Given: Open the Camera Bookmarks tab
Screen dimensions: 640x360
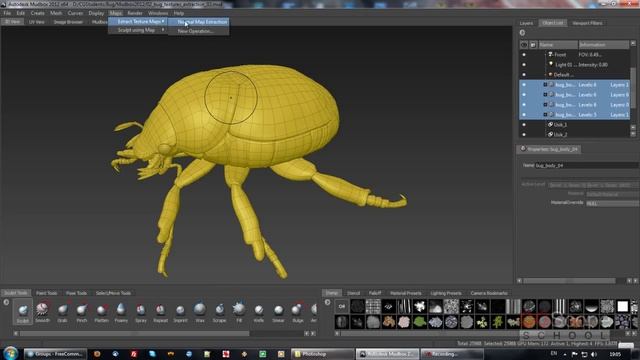Looking at the screenshot, I should (x=489, y=293).
